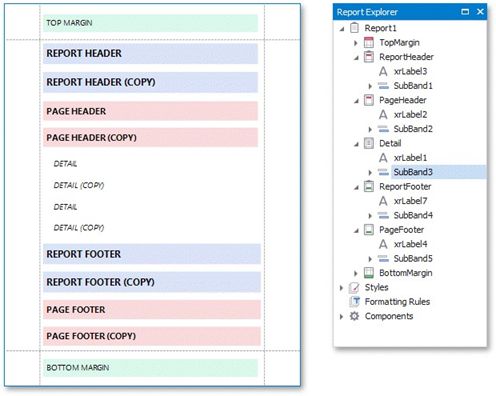
Task: Close the Report Explorer panel
Action: tap(480, 12)
